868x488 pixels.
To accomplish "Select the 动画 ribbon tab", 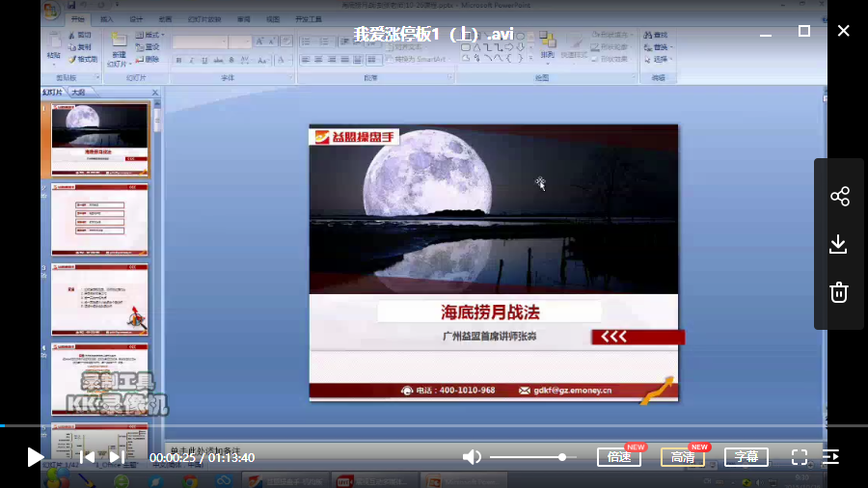I will click(165, 19).
